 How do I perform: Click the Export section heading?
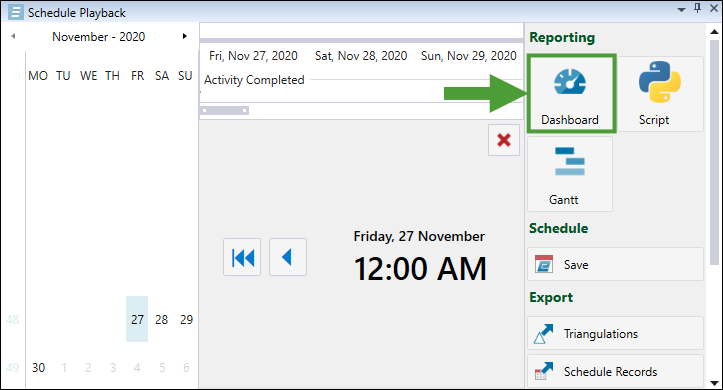(551, 297)
